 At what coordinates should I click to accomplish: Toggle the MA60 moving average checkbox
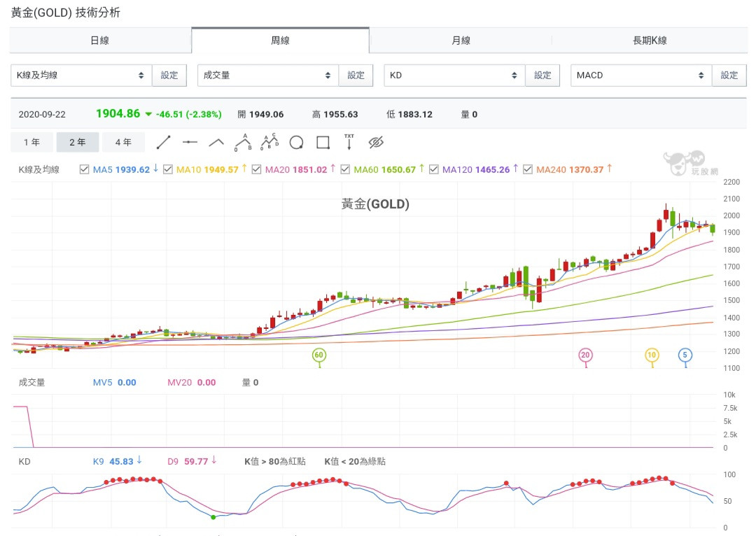[345, 169]
